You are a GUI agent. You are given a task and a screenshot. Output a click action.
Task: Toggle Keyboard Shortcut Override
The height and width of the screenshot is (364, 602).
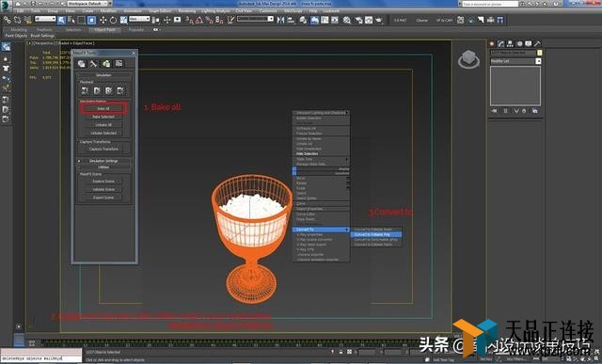pos(178,20)
